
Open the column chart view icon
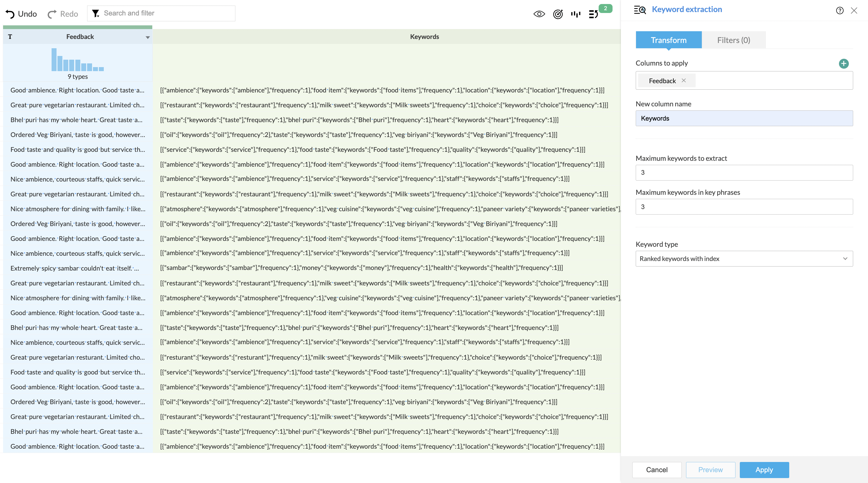tap(575, 14)
